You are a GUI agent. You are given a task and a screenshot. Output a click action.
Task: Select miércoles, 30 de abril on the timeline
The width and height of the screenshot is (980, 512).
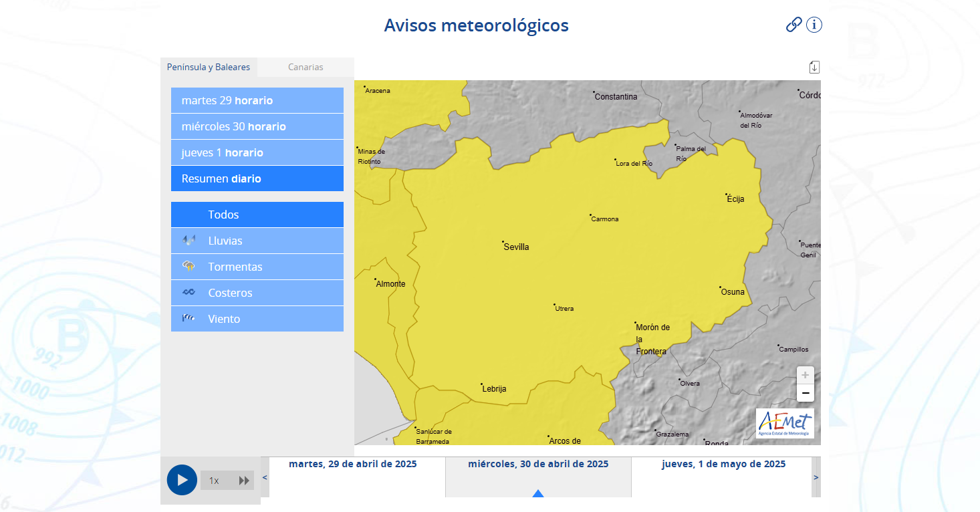tap(538, 463)
